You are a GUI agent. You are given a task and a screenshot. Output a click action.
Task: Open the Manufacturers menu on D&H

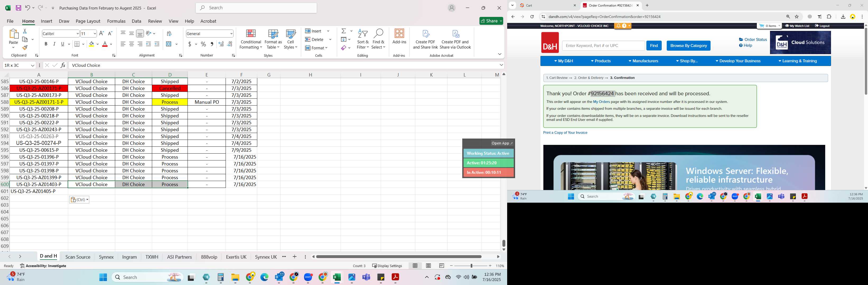pos(643,61)
